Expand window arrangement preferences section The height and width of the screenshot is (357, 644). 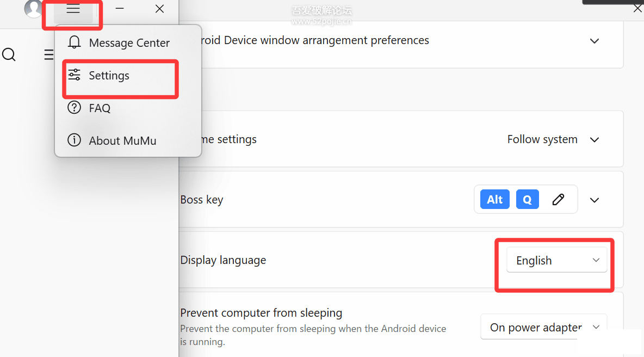595,41
